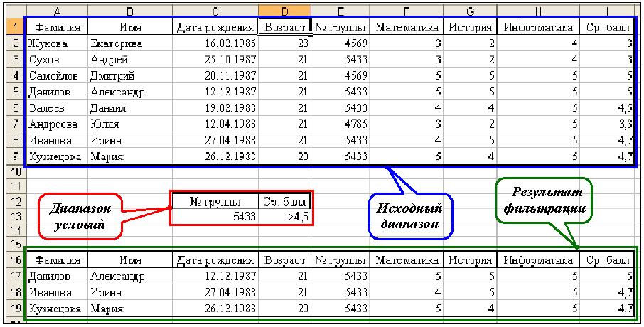The height and width of the screenshot is (327, 644).
Task: Click the Имя header cell in row 16
Action: coord(130,260)
